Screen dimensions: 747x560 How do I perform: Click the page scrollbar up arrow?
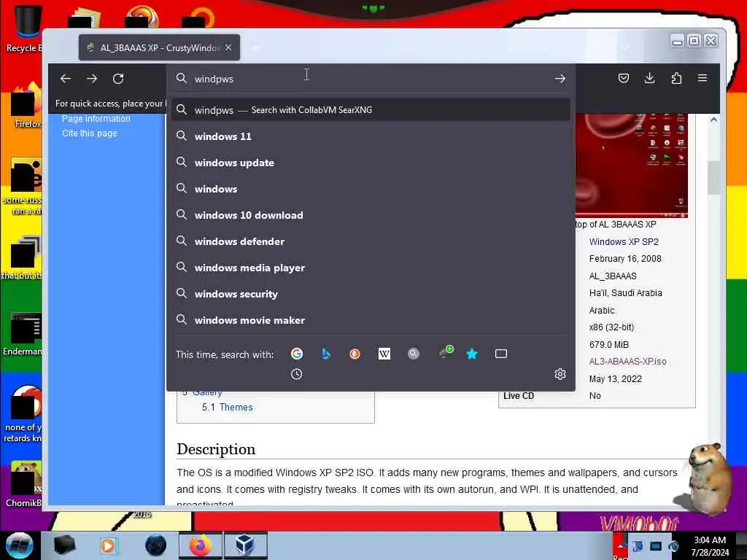(x=713, y=120)
